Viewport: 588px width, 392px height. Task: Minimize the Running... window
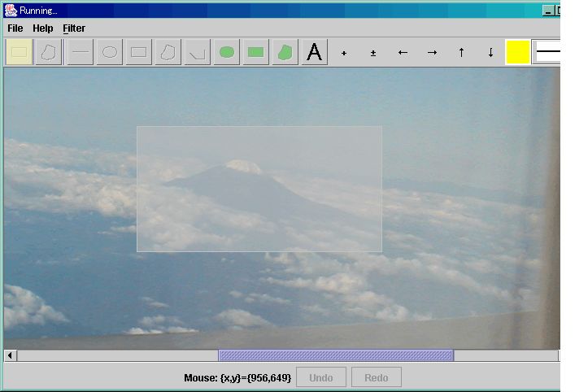[x=548, y=11]
